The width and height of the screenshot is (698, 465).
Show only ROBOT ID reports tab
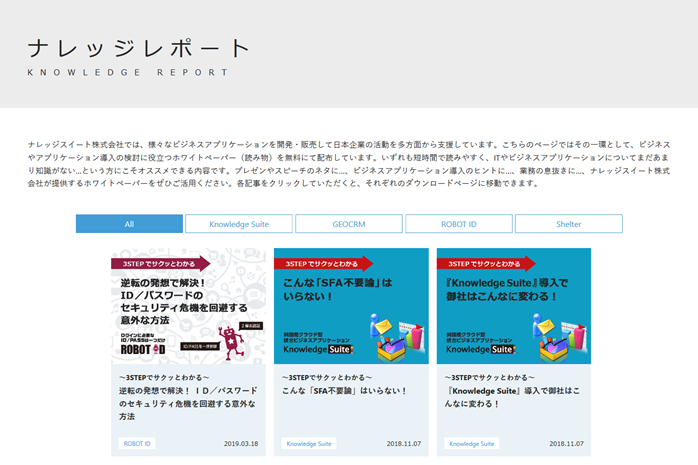coord(459,224)
